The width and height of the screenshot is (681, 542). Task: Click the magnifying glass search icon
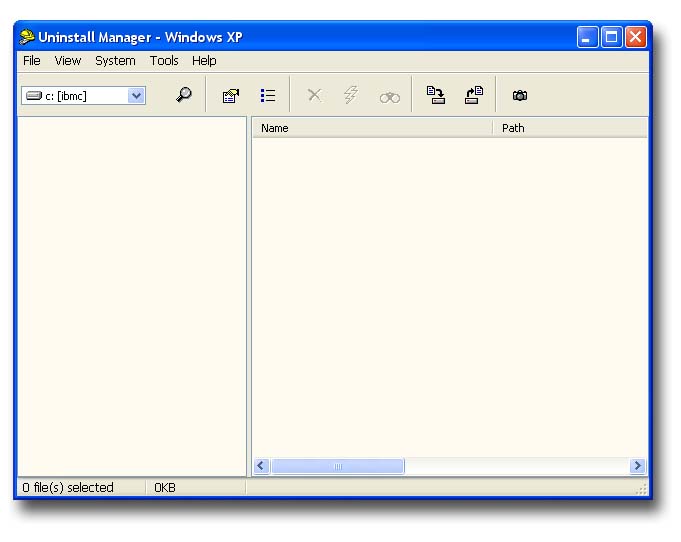click(184, 95)
